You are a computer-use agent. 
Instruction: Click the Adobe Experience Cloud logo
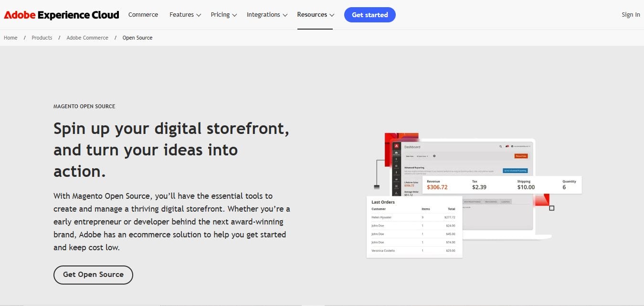[61, 14]
